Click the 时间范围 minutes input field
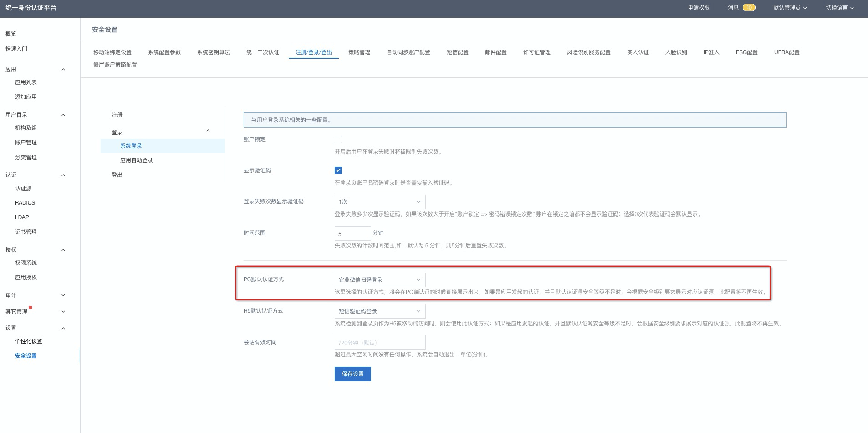Screen dimensions: 868x433 click(352, 233)
